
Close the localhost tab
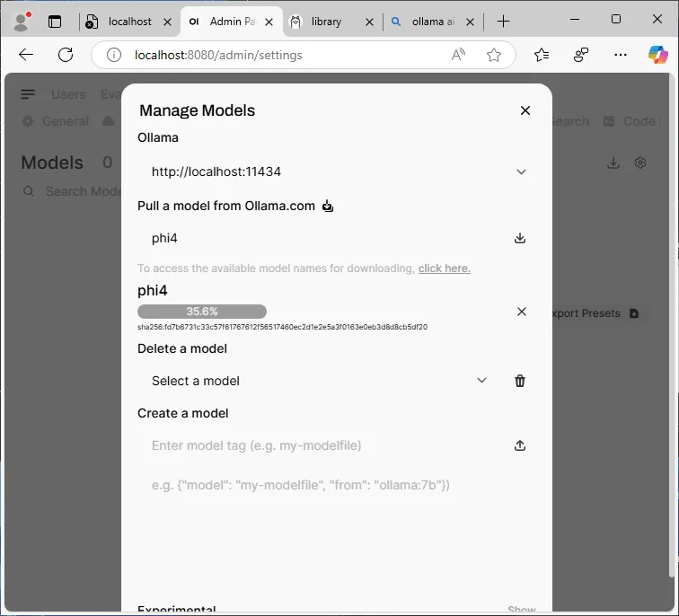click(x=167, y=22)
